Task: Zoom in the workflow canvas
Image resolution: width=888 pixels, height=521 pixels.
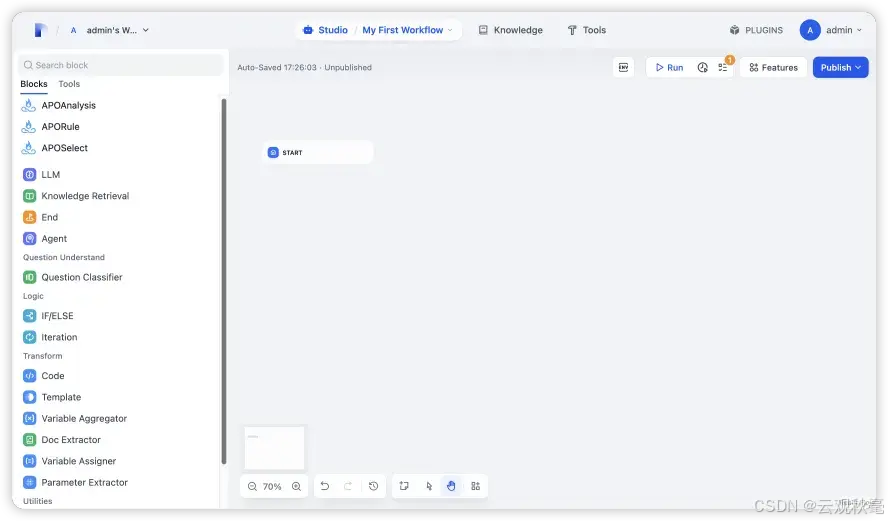Action: (x=296, y=486)
